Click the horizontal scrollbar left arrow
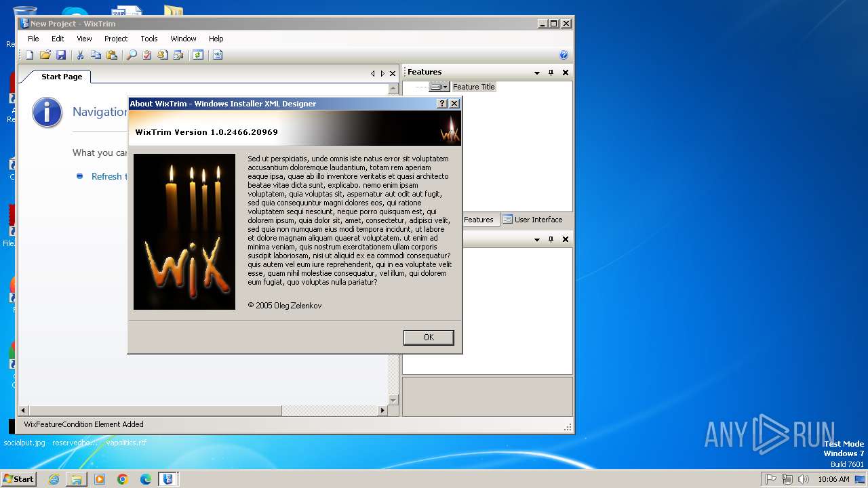The image size is (868, 488). coord(24,411)
